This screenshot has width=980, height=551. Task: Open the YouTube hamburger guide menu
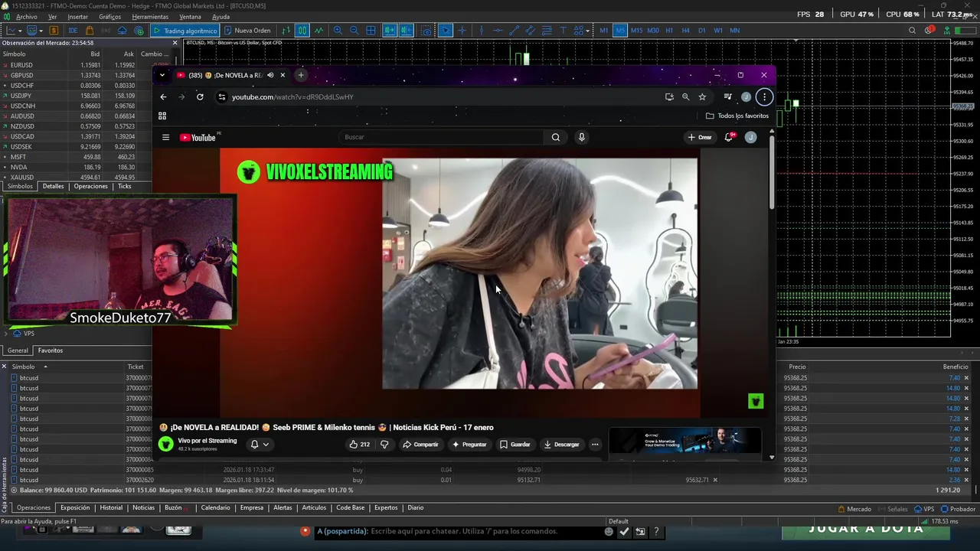point(165,138)
